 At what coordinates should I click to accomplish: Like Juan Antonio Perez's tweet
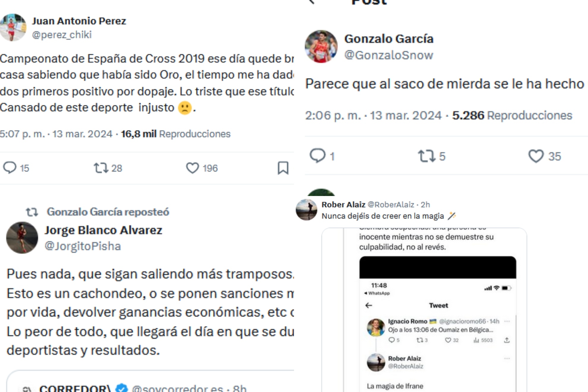[x=192, y=168]
